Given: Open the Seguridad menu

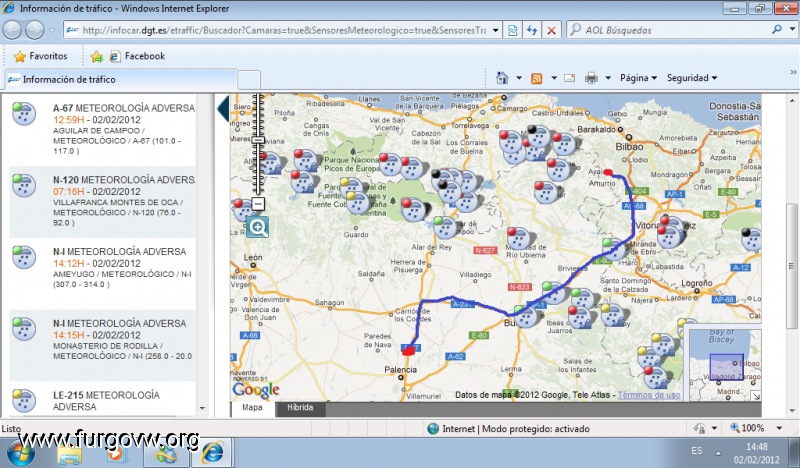Looking at the screenshot, I should pyautogui.click(x=692, y=78).
